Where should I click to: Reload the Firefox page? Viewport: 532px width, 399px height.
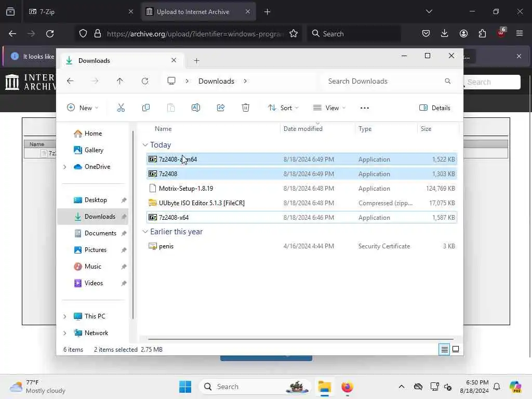[x=50, y=34]
